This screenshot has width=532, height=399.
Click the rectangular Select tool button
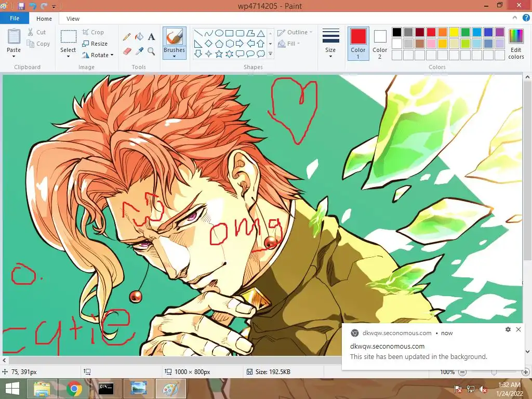(68, 37)
